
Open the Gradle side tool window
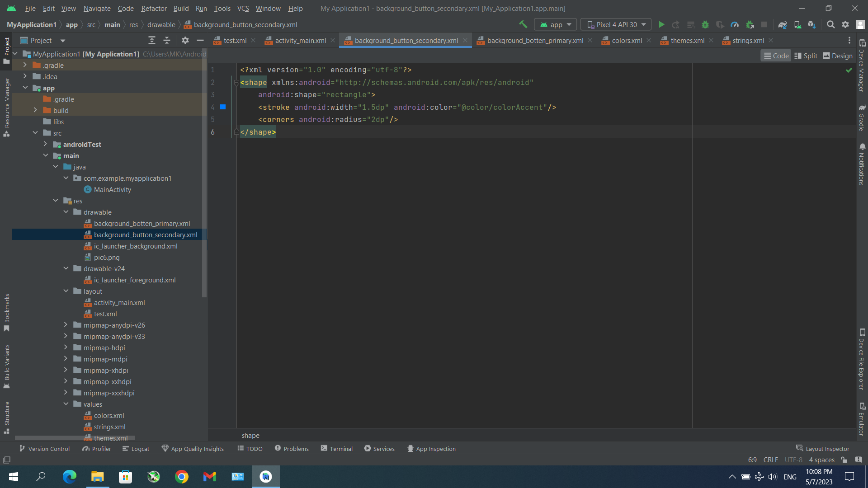pos(862,117)
